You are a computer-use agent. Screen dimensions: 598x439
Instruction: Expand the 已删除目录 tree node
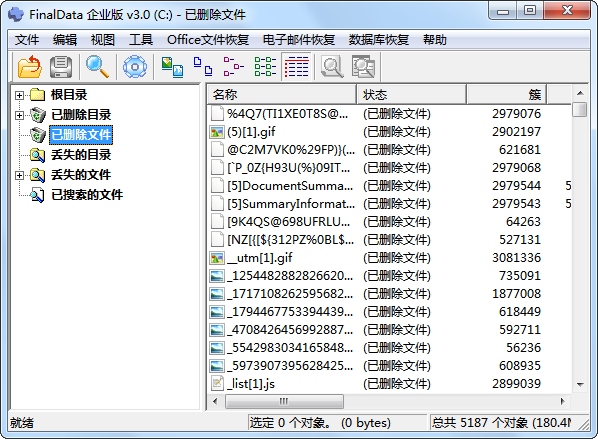pyautogui.click(x=19, y=115)
